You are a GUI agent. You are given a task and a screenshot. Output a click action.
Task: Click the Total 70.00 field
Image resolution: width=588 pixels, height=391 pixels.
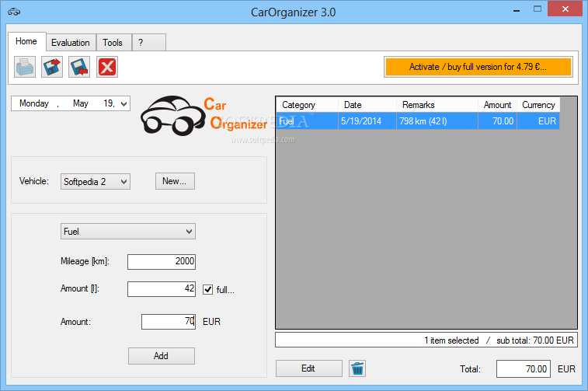523,369
